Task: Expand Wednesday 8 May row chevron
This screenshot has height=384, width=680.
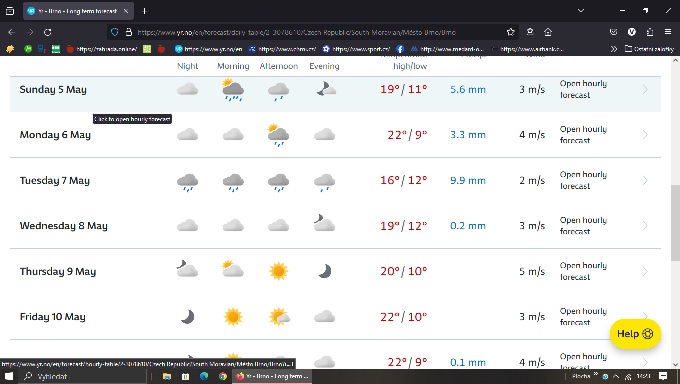Action: pos(645,226)
